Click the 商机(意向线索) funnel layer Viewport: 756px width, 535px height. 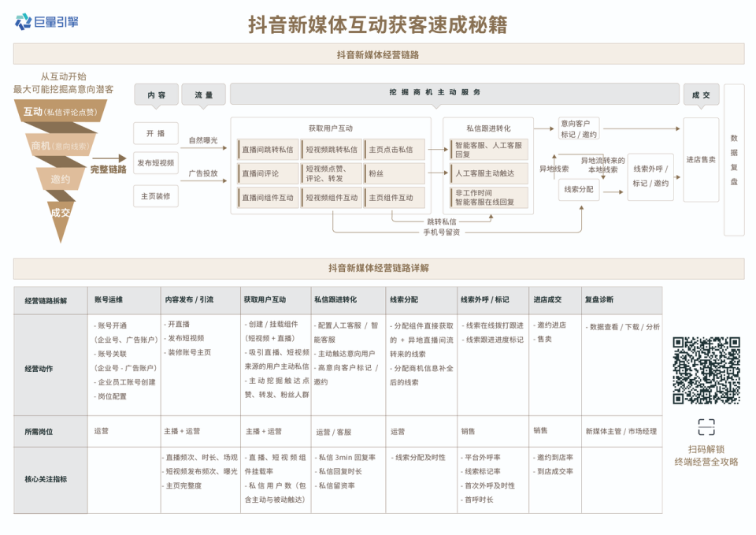tap(61, 146)
